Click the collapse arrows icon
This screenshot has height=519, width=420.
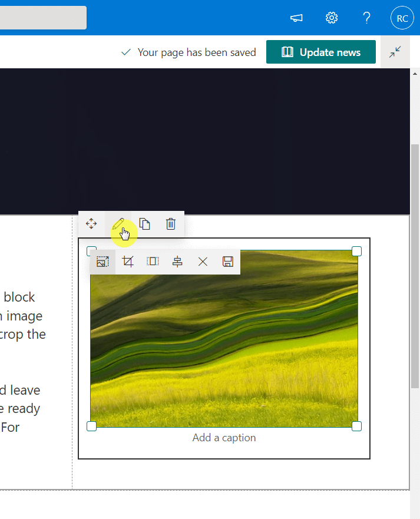(x=395, y=52)
